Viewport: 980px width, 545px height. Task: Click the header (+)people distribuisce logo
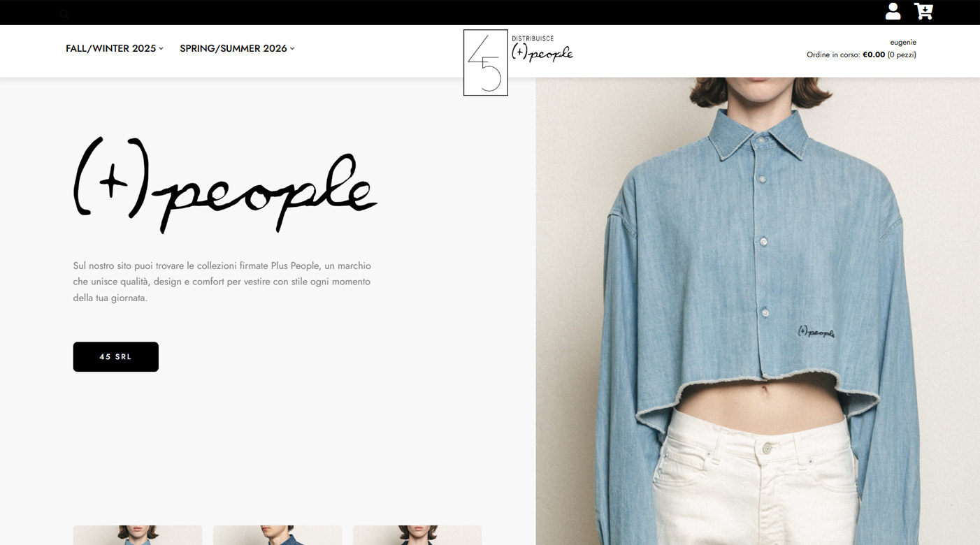pyautogui.click(x=542, y=49)
